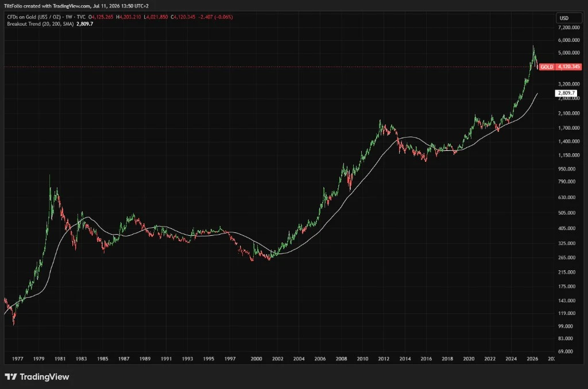Click the 5,000.000 price scale label
588x389 pixels.
pyautogui.click(x=569, y=52)
